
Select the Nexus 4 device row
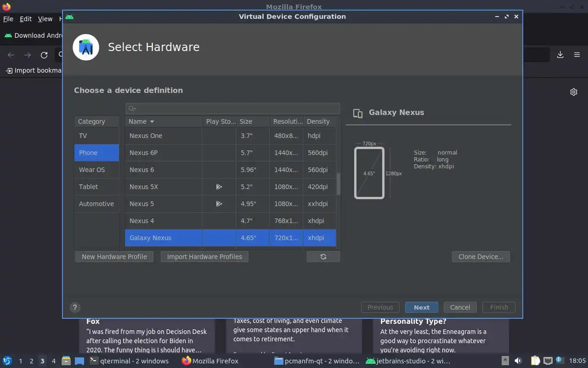(231, 221)
